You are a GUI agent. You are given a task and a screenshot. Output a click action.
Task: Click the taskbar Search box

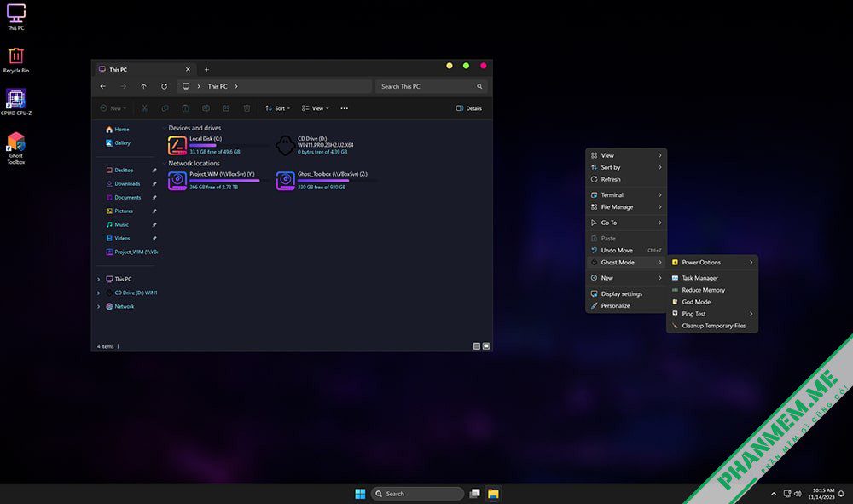[417, 494]
